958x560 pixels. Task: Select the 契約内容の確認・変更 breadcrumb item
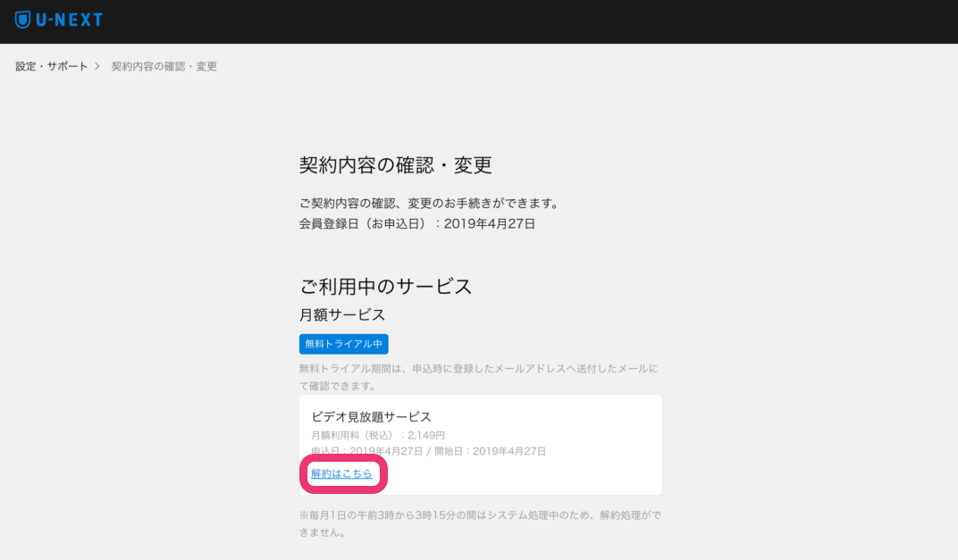(164, 67)
